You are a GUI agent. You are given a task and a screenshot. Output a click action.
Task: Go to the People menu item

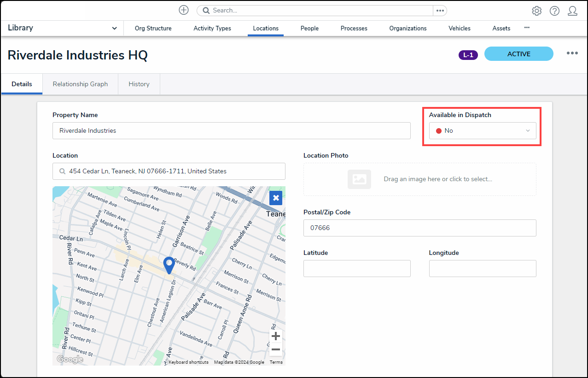click(309, 29)
